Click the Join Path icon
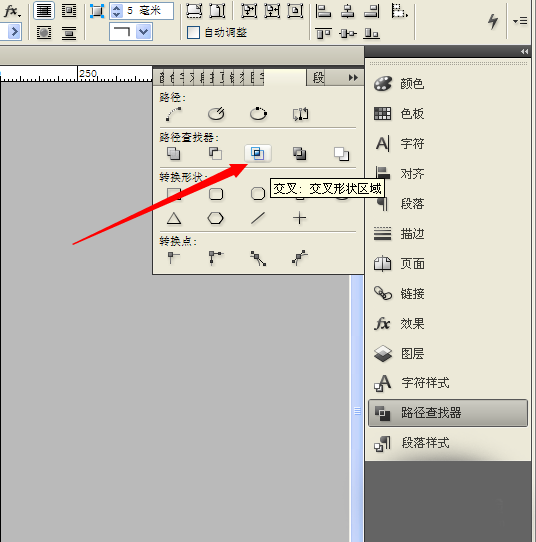The width and height of the screenshot is (536, 542). tap(173, 114)
